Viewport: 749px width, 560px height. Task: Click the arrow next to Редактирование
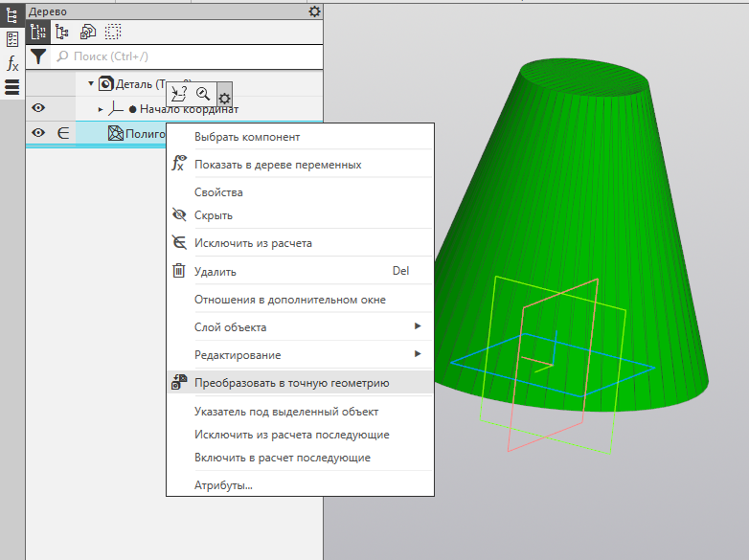(x=418, y=354)
